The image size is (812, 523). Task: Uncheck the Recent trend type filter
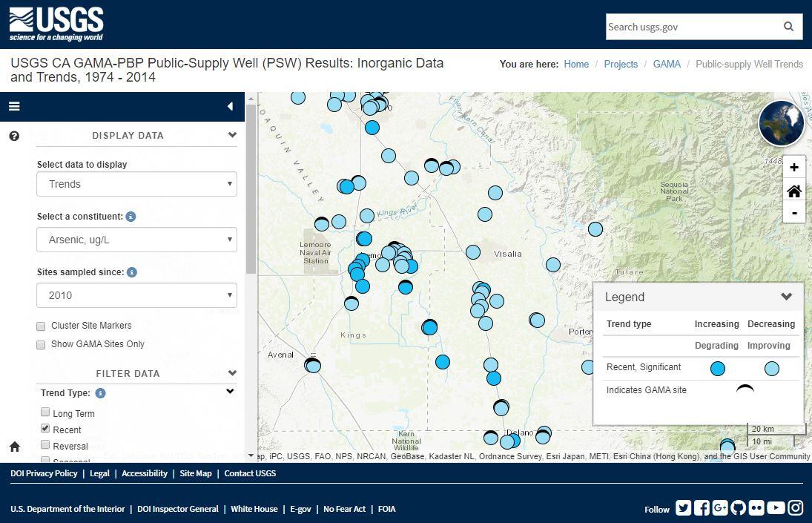tap(45, 428)
